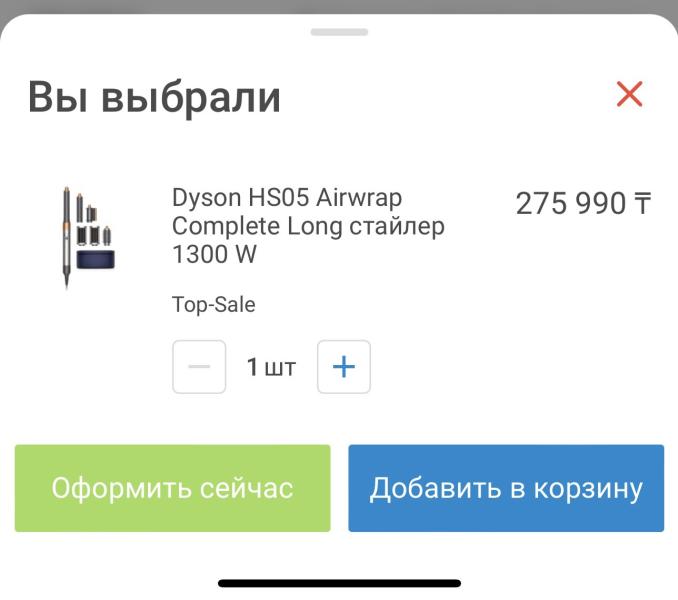Viewport: 678px width, 600px height.
Task: Tap the Top-Sale seller label
Action: tap(214, 305)
